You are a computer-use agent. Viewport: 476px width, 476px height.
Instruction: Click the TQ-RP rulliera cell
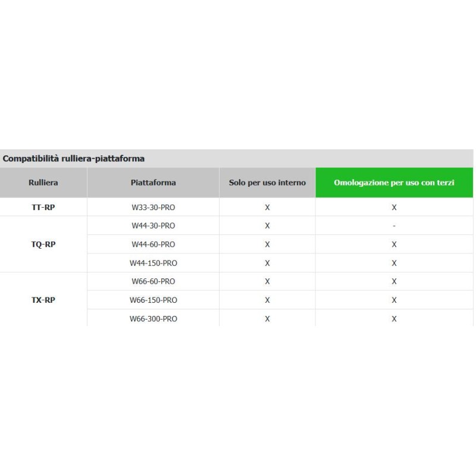coord(43,244)
